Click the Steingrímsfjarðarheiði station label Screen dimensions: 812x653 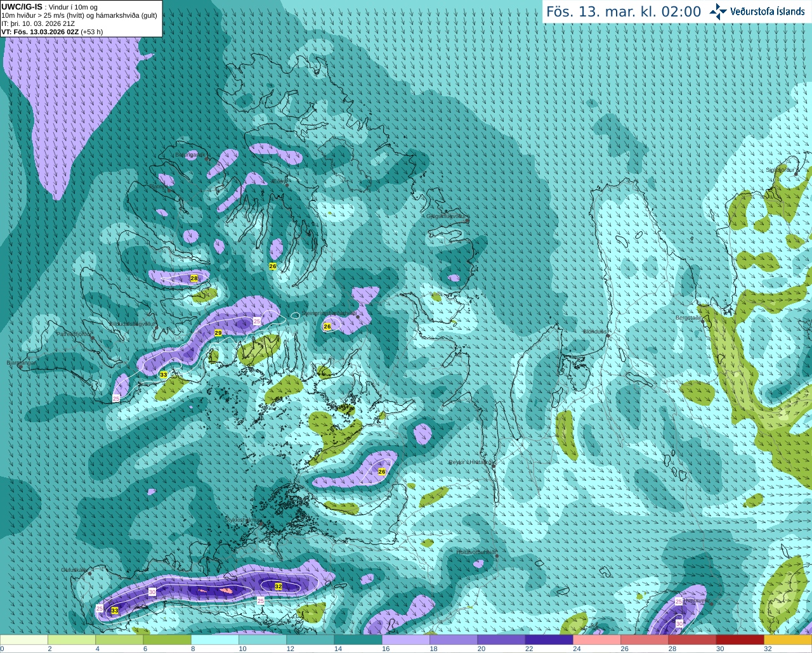(329, 313)
